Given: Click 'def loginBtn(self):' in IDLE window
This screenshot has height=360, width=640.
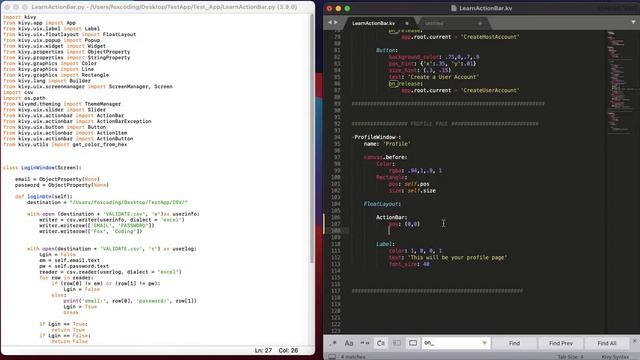Looking at the screenshot, I should [44, 196].
